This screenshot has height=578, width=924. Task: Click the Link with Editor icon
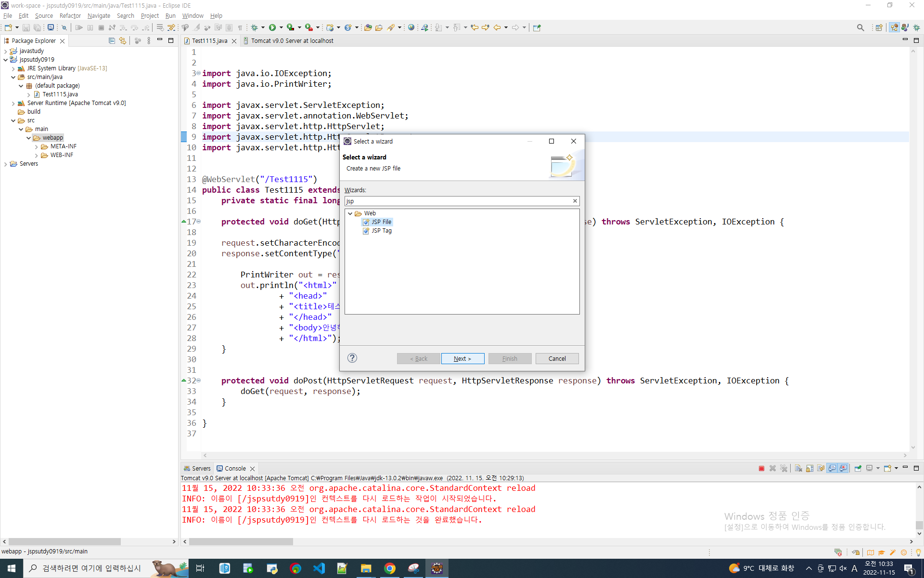click(123, 41)
